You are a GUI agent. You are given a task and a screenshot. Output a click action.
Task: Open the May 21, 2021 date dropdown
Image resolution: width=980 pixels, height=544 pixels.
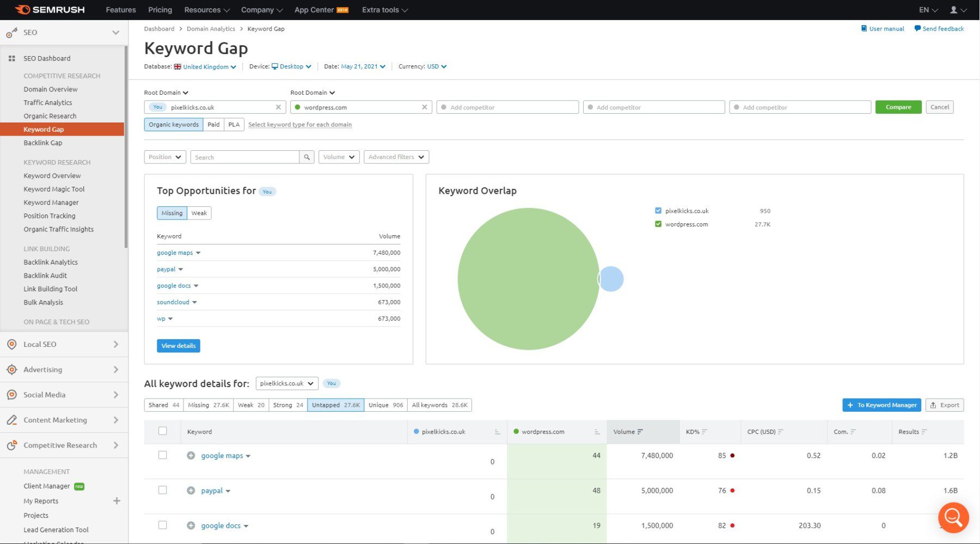363,66
